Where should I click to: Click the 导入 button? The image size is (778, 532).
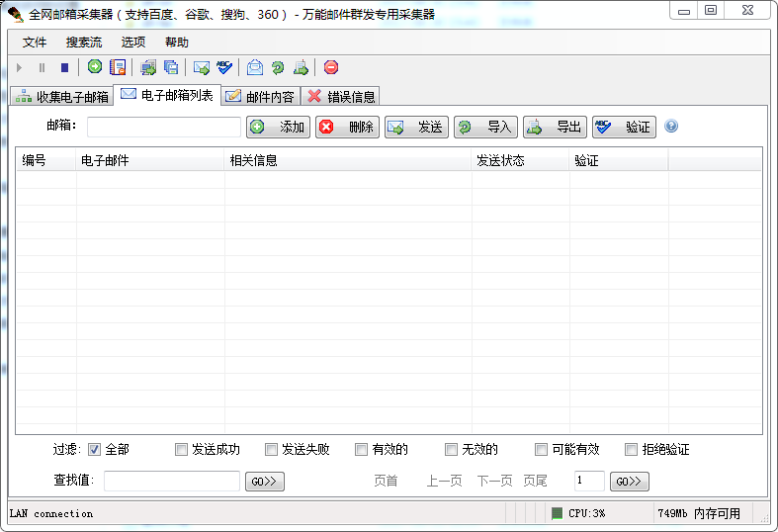(x=485, y=127)
